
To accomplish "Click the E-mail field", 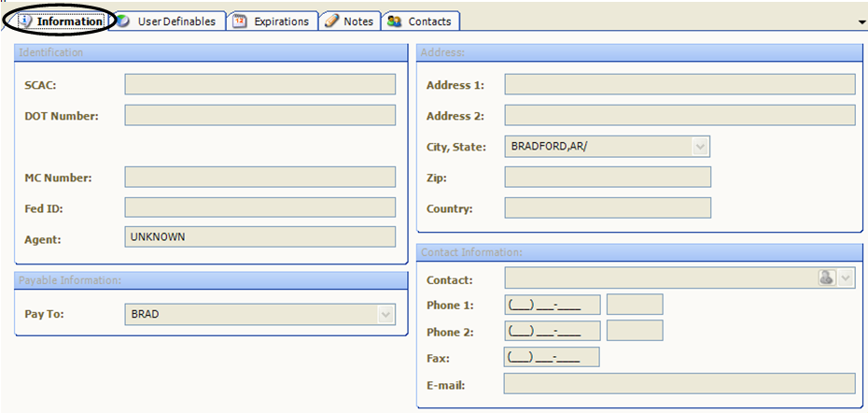I will click(x=679, y=384).
